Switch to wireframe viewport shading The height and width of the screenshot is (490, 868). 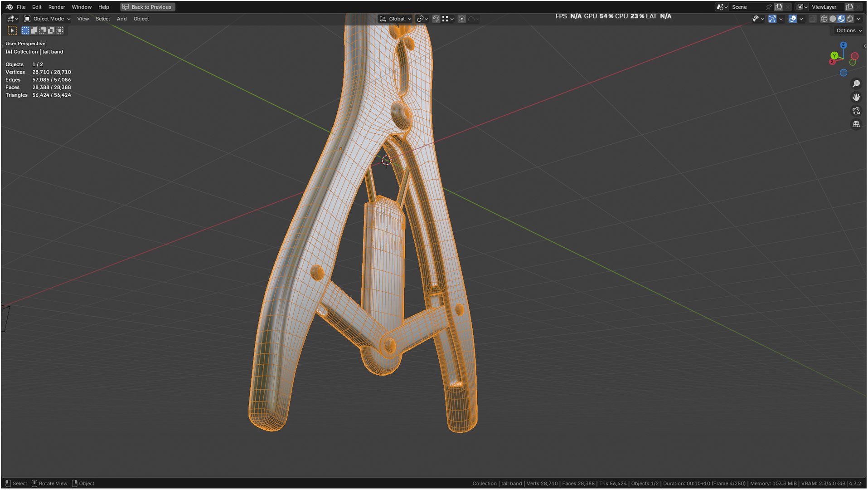coord(824,19)
